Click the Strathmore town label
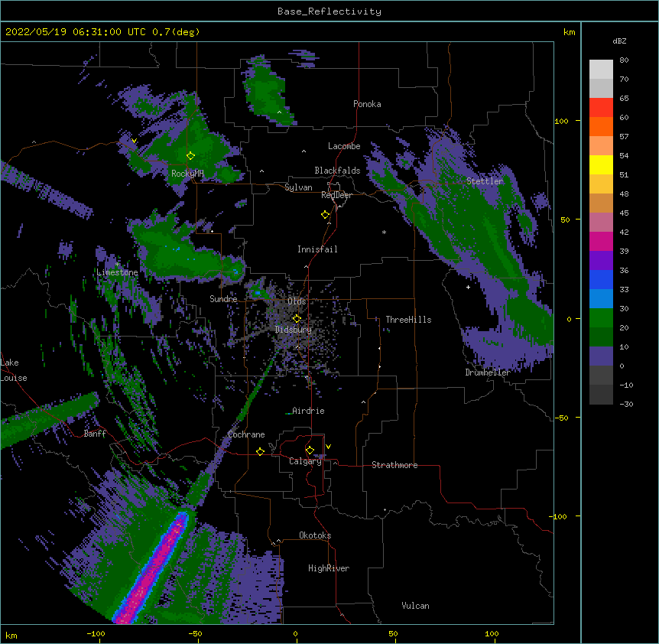 (x=394, y=465)
